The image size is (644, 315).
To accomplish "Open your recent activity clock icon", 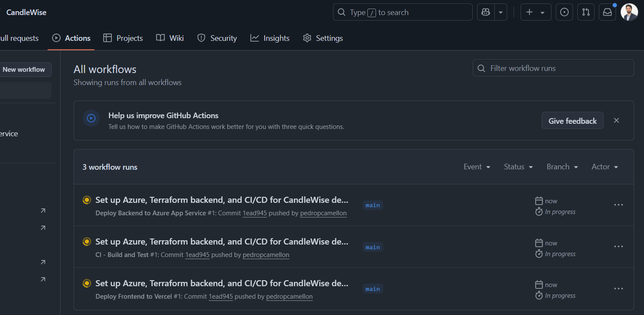I will point(564,12).
